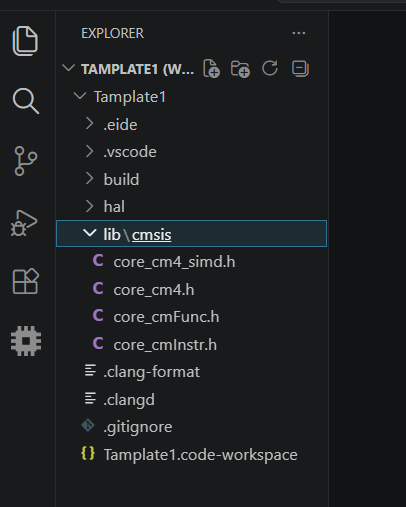The width and height of the screenshot is (406, 507).
Task: Refresh the Explorer file tree
Action: 270,68
